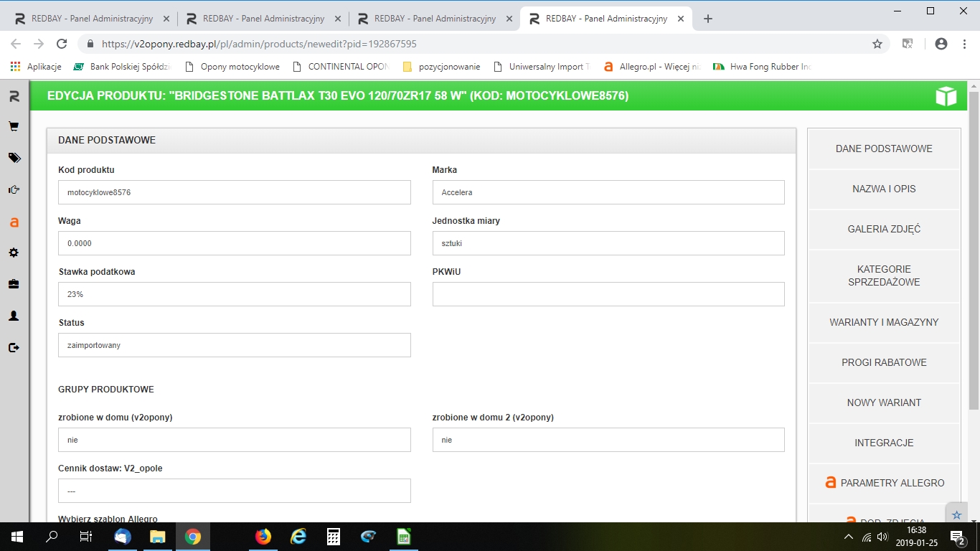Viewport: 980px width, 551px height.
Task: Open the Status dropdown showing zaimportowany
Action: click(x=234, y=345)
